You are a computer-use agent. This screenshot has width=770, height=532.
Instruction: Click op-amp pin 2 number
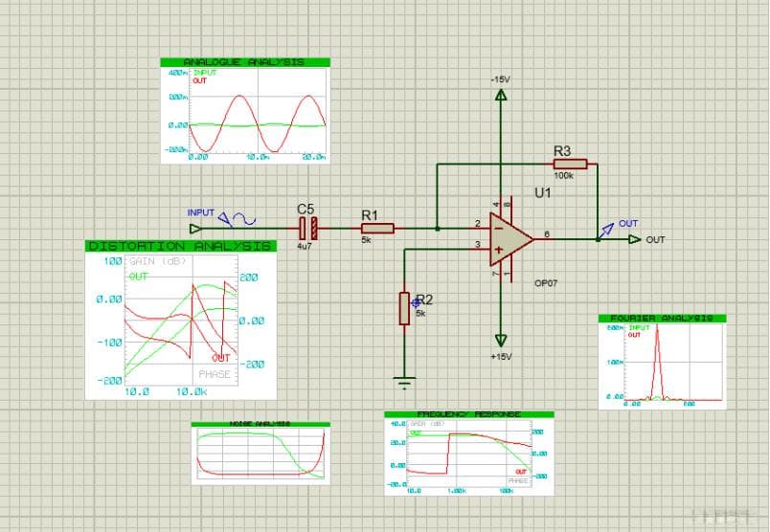click(x=477, y=224)
